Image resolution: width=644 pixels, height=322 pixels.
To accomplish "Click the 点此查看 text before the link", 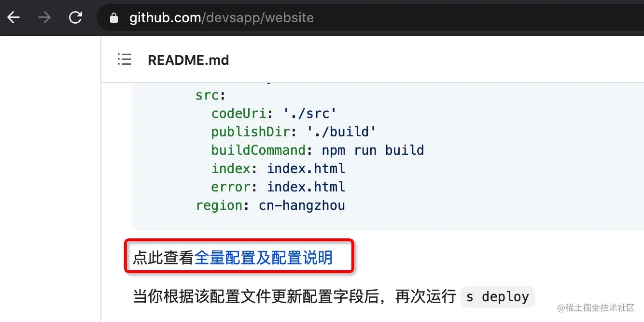I will (x=163, y=258).
